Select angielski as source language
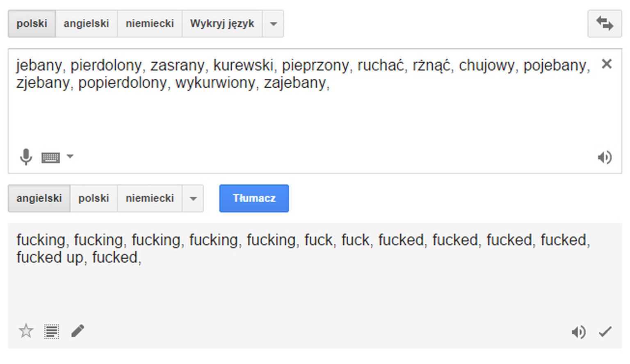Viewport: 630px width, 364px height. pos(86,24)
